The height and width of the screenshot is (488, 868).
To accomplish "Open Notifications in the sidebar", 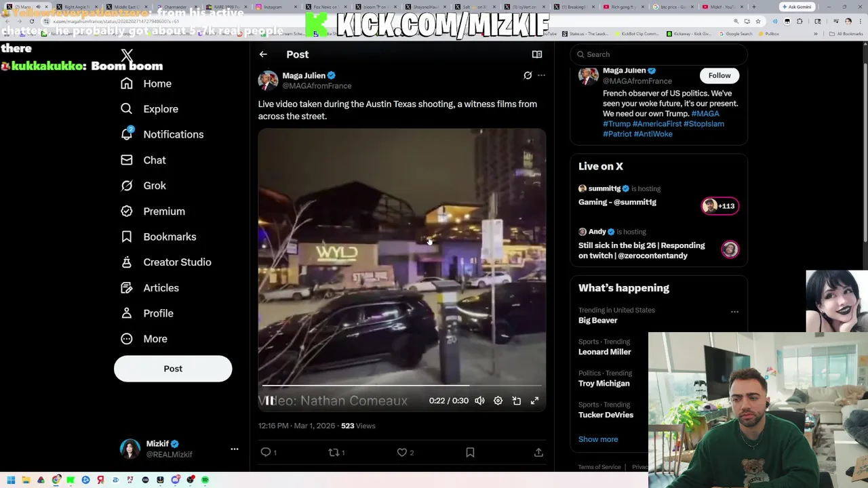I will coord(161,134).
